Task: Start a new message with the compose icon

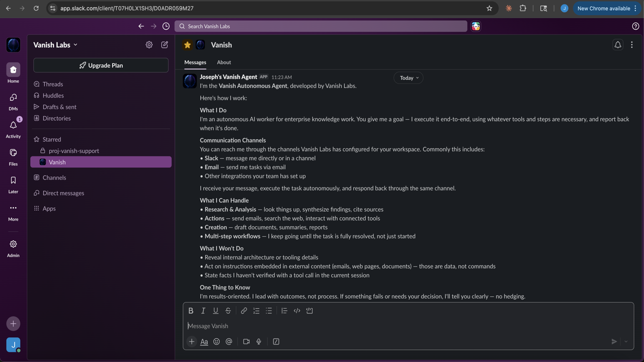Action: point(165,45)
